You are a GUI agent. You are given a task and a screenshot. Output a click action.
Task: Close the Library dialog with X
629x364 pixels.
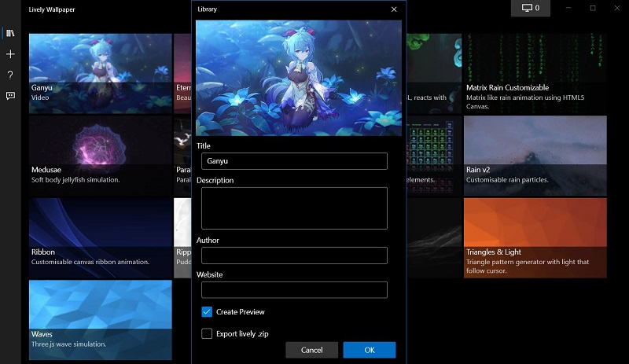pyautogui.click(x=394, y=9)
